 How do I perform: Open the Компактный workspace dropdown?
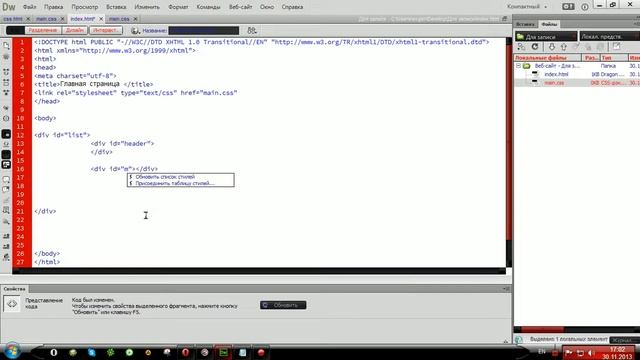coord(527,7)
